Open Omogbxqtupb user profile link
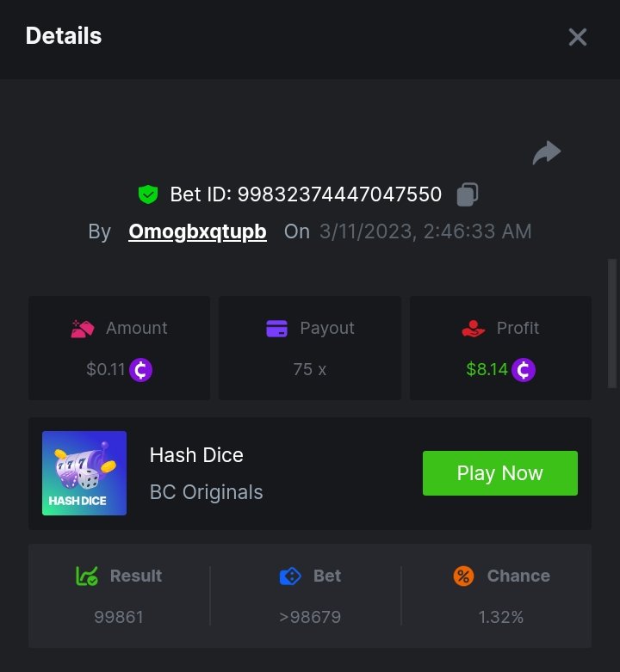 tap(197, 231)
